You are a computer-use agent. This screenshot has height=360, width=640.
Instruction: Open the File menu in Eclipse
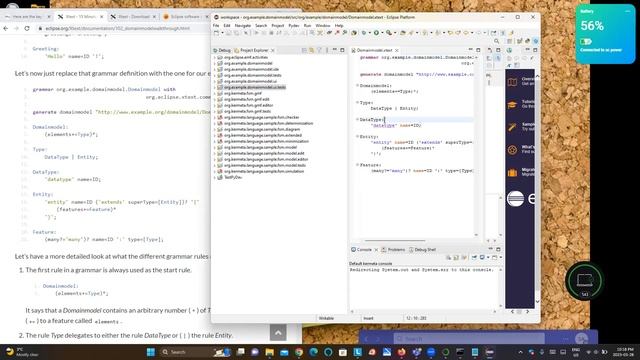click(x=216, y=25)
